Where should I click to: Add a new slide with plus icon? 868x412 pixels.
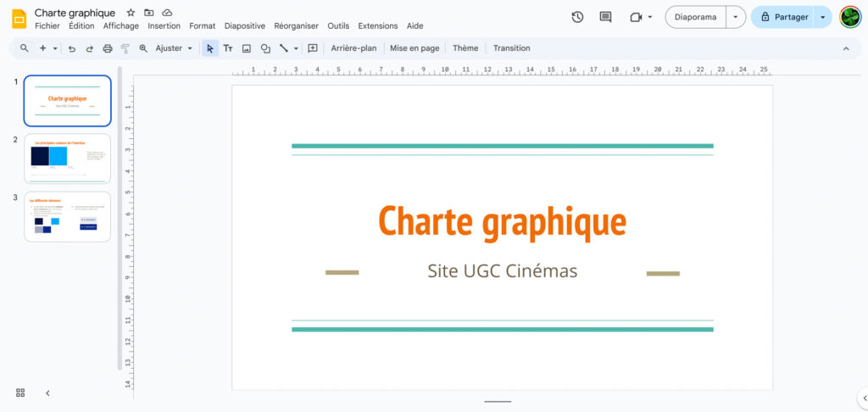[x=42, y=48]
